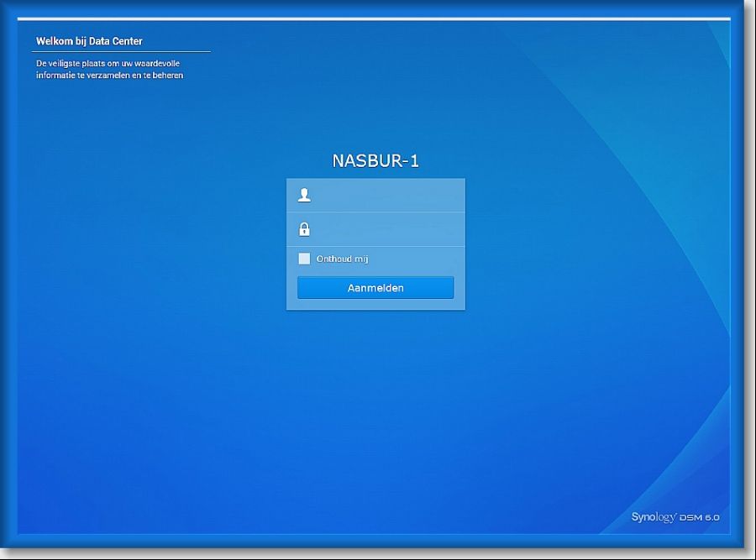
Task: Click the padlock icon
Action: [304, 229]
